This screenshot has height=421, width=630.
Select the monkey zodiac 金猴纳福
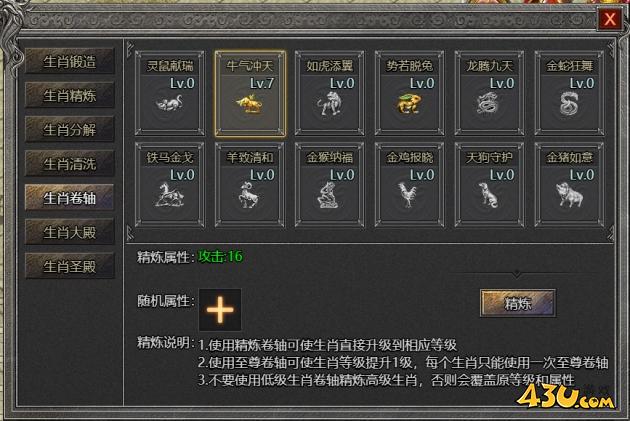(x=330, y=185)
